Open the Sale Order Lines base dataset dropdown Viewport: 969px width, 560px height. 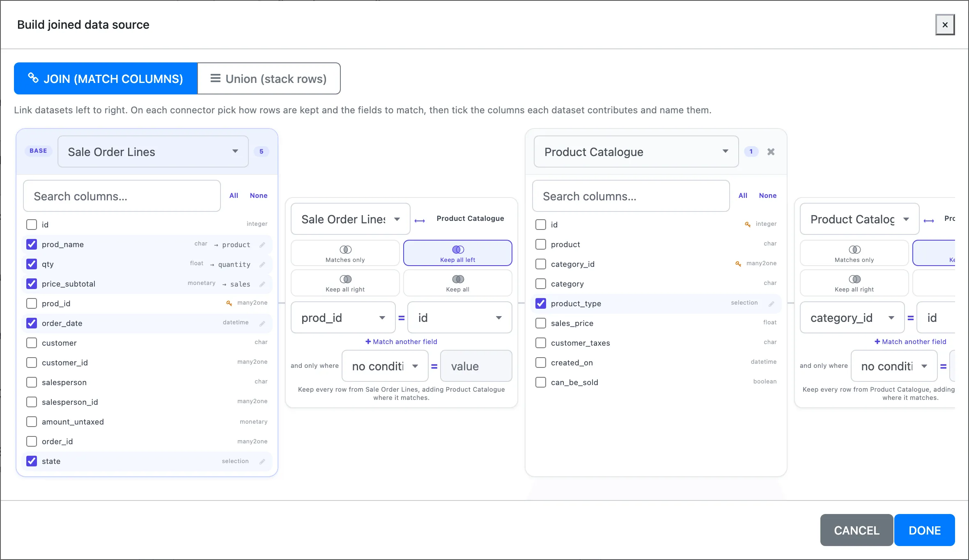pos(153,151)
